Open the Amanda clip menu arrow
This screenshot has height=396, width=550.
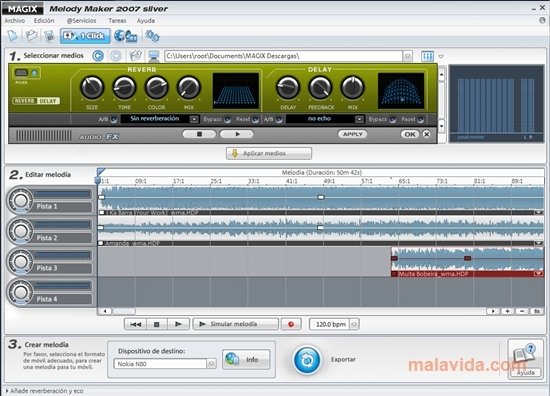tap(538, 243)
